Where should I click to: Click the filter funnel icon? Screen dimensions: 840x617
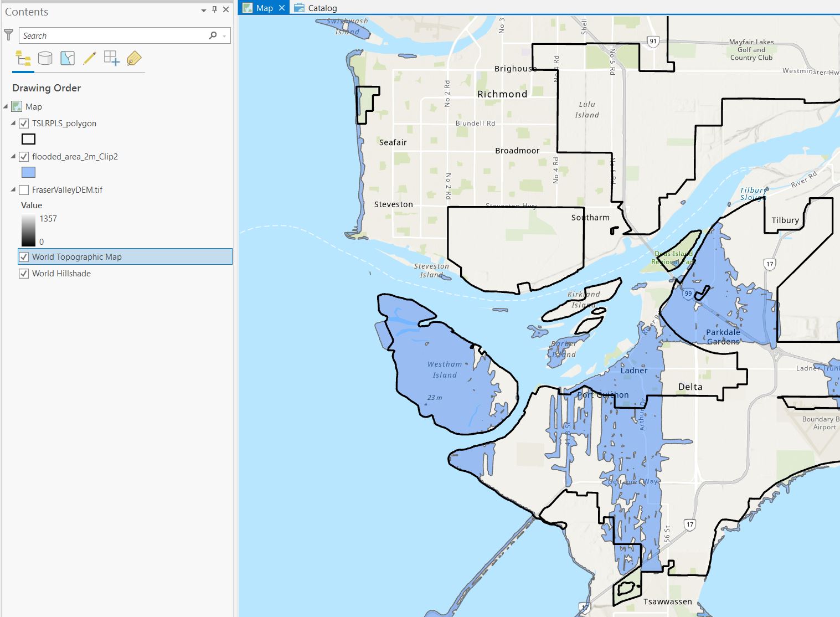pyautogui.click(x=8, y=35)
